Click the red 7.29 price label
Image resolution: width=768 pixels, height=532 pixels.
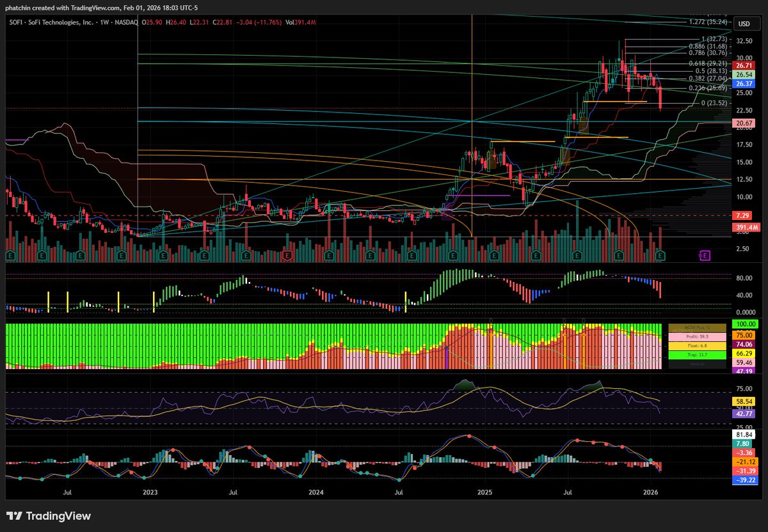pos(742,215)
